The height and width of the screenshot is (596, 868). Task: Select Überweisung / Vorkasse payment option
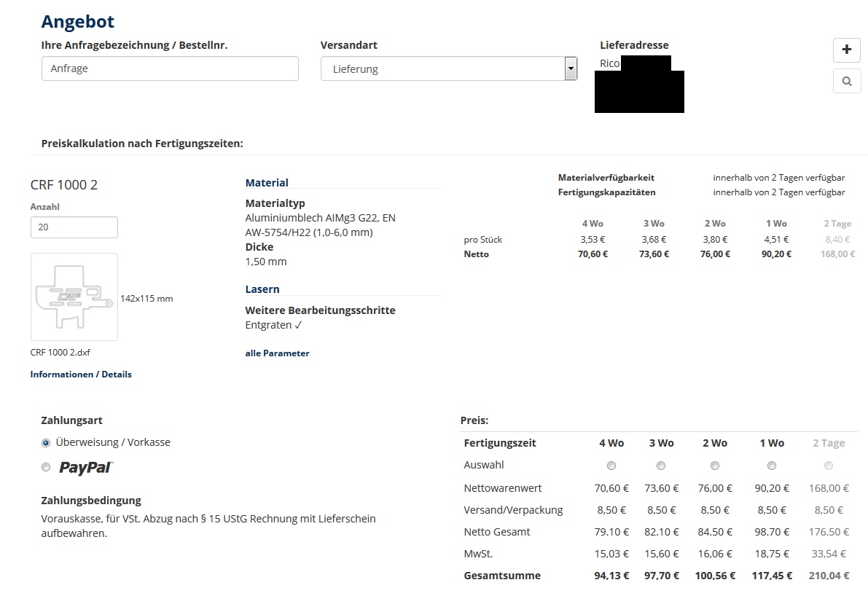(x=46, y=443)
